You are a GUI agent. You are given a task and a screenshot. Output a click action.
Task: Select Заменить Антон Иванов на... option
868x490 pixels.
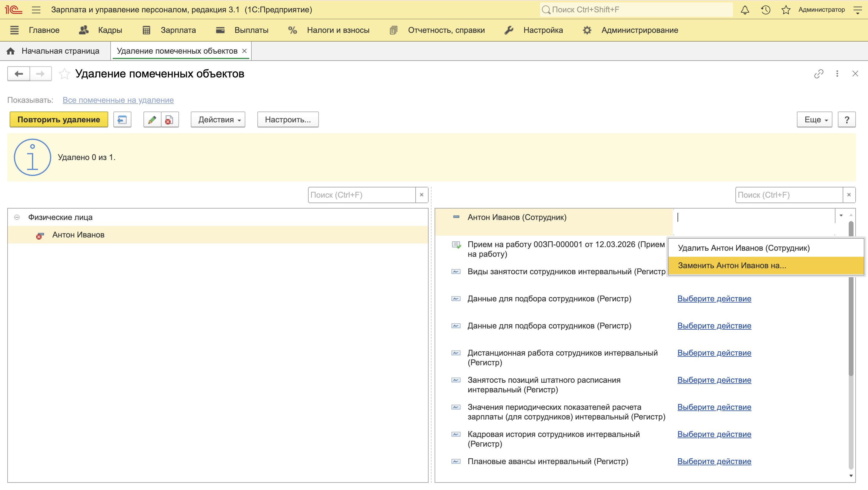pos(731,265)
